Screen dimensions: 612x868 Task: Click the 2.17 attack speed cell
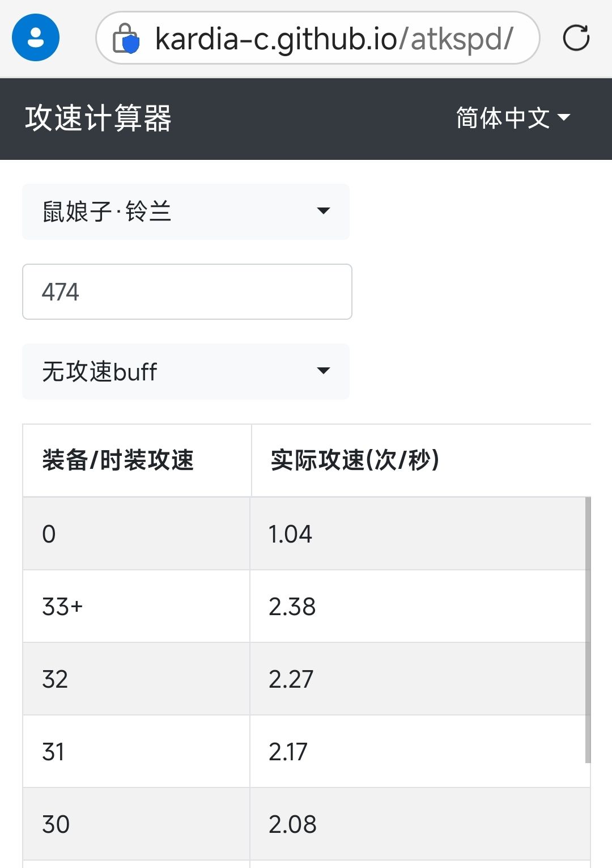coord(288,752)
